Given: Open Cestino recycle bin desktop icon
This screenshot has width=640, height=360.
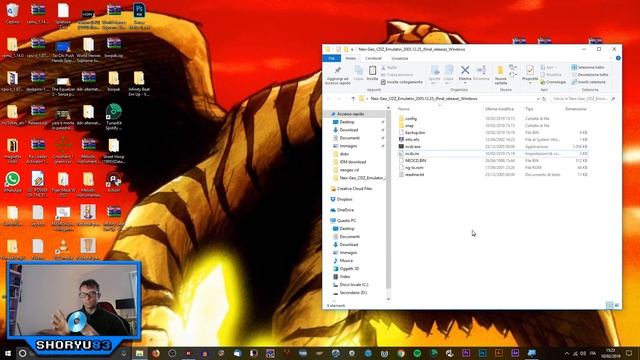Looking at the screenshot, I should 13,13.
